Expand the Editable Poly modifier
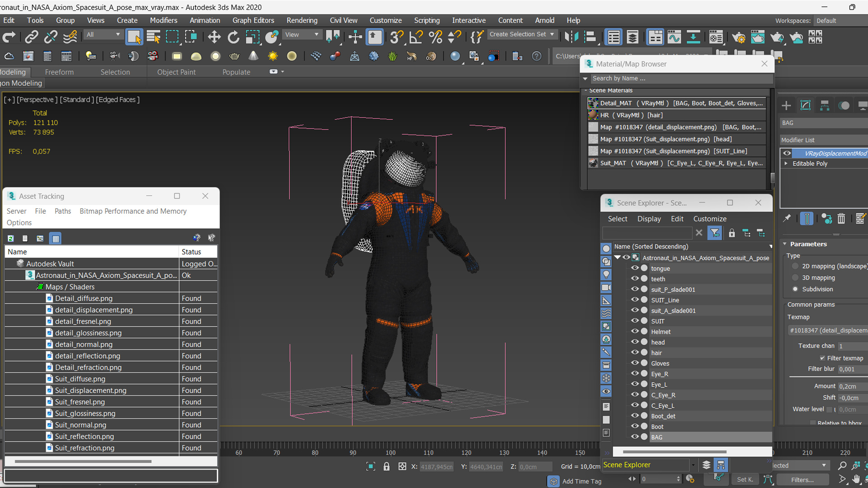The image size is (868, 488). (786, 164)
